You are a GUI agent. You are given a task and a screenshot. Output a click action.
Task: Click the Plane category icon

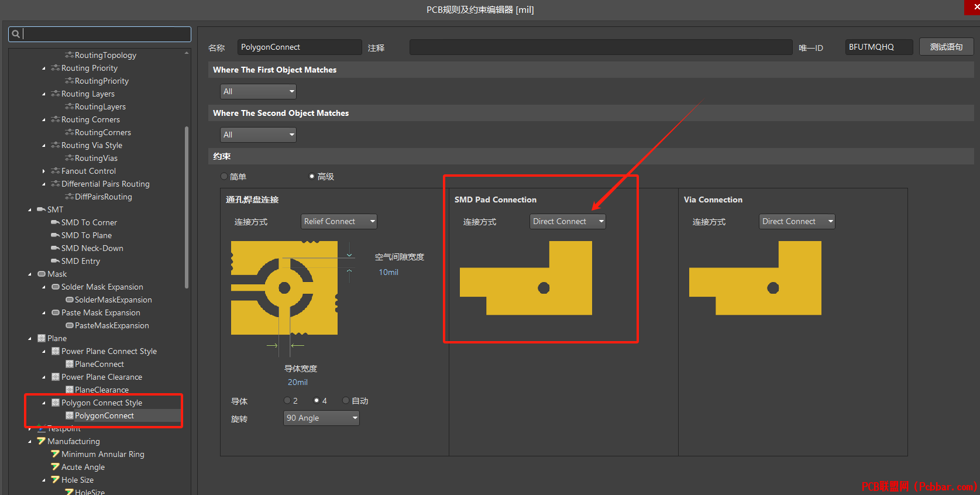[42, 338]
